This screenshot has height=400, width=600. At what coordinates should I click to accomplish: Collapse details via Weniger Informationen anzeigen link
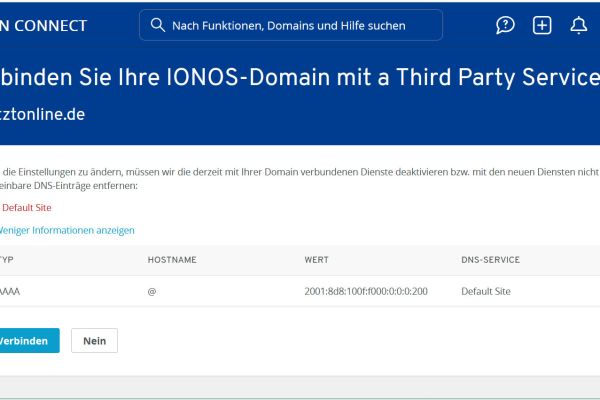pos(67,230)
